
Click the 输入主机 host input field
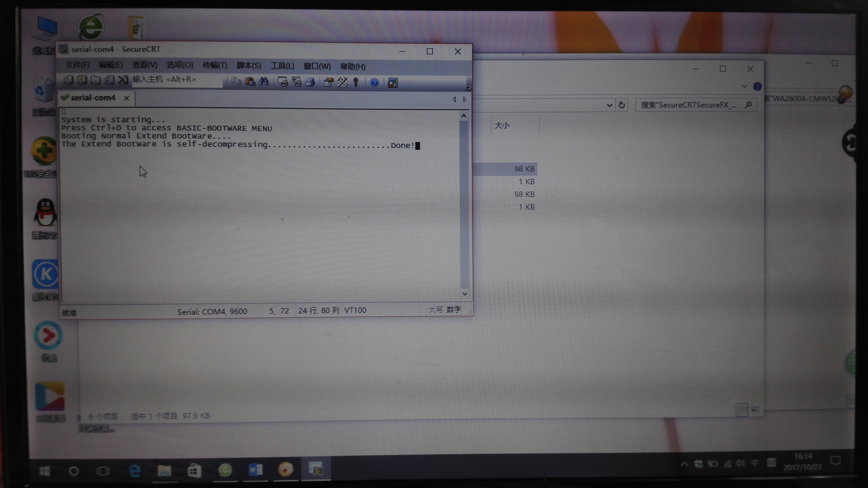click(175, 80)
